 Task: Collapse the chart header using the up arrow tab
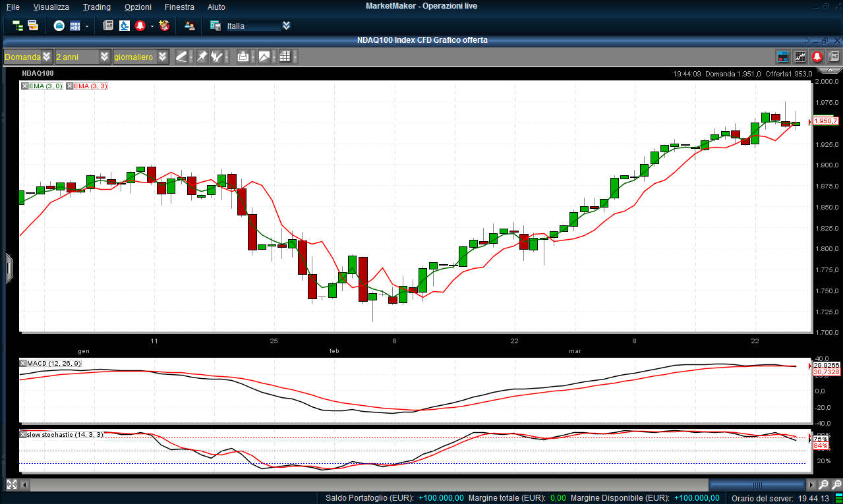[x=829, y=70]
